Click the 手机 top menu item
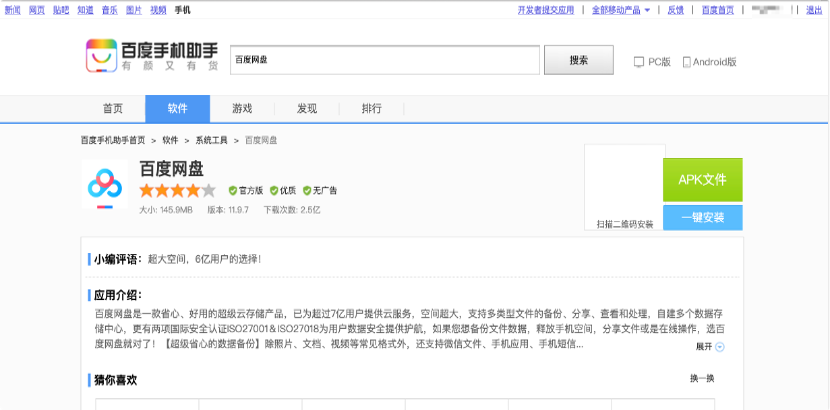 182,10
